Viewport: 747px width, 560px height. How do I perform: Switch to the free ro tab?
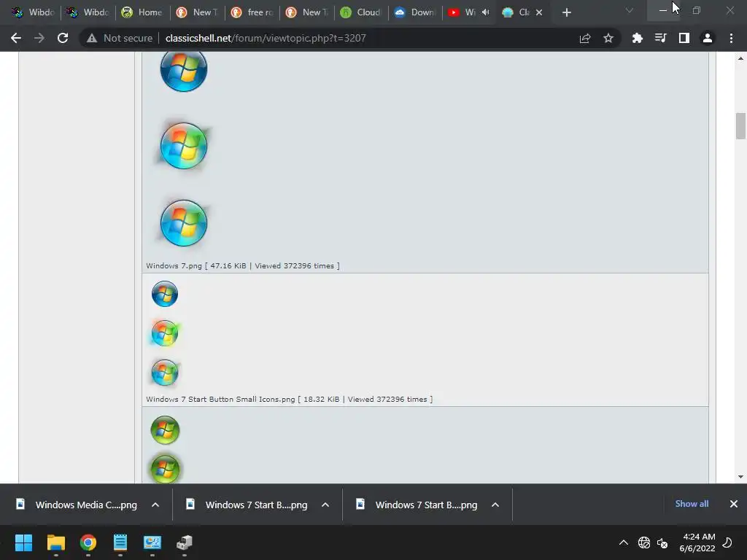pyautogui.click(x=252, y=12)
